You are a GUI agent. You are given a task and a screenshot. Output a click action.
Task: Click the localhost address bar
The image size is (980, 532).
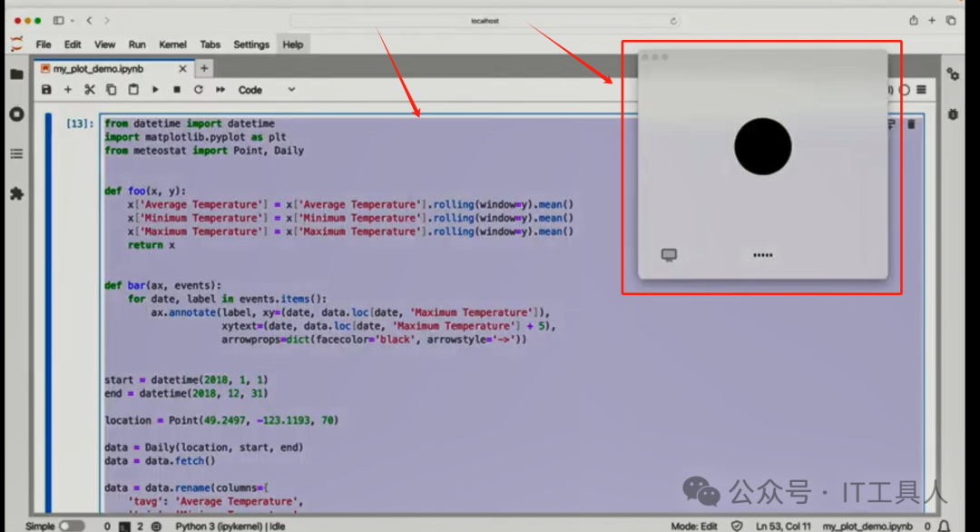tap(485, 20)
